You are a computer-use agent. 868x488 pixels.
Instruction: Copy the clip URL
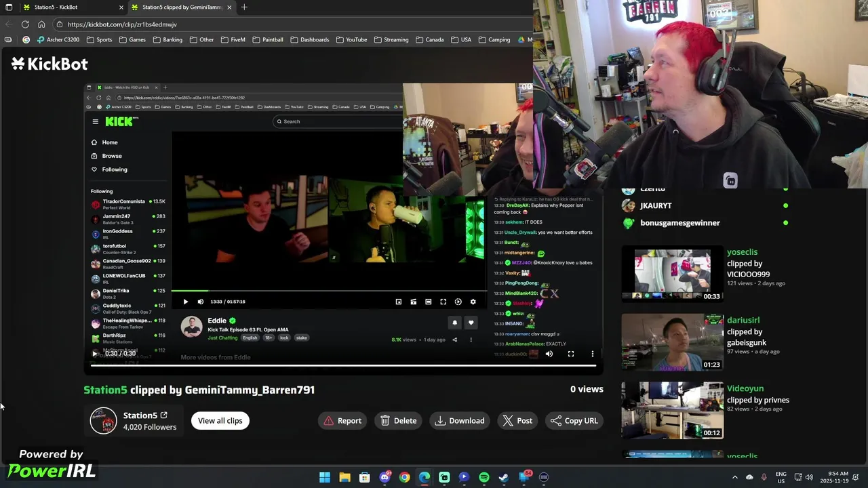click(574, 421)
